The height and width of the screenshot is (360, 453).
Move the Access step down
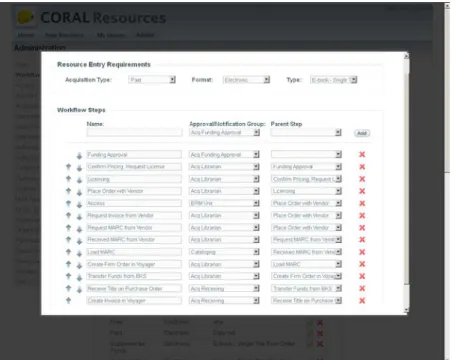(79, 205)
